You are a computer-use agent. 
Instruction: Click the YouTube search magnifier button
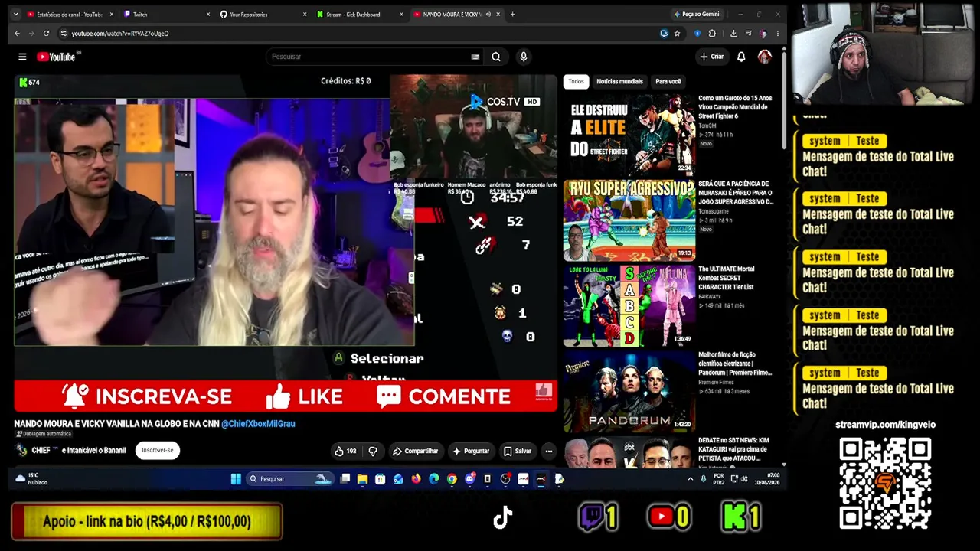pyautogui.click(x=496, y=57)
